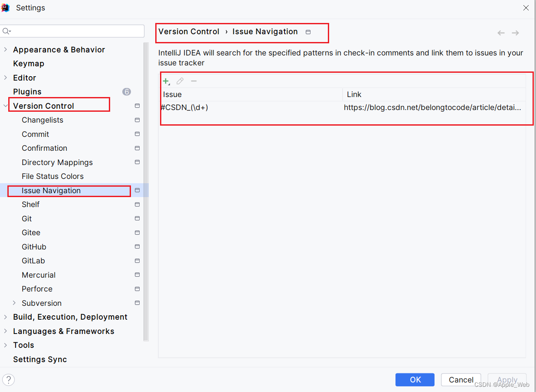Expand the Subversion node
The width and height of the screenshot is (536, 392).
click(14, 303)
